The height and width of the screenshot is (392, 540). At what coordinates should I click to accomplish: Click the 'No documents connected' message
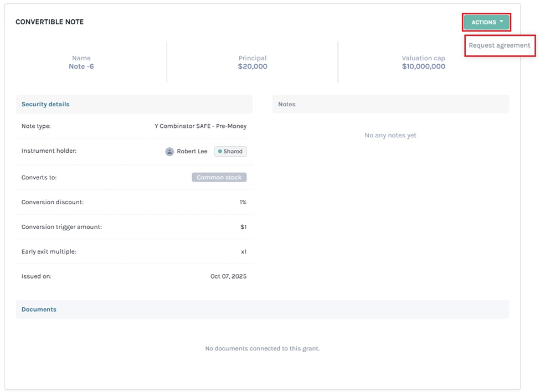coord(262,349)
